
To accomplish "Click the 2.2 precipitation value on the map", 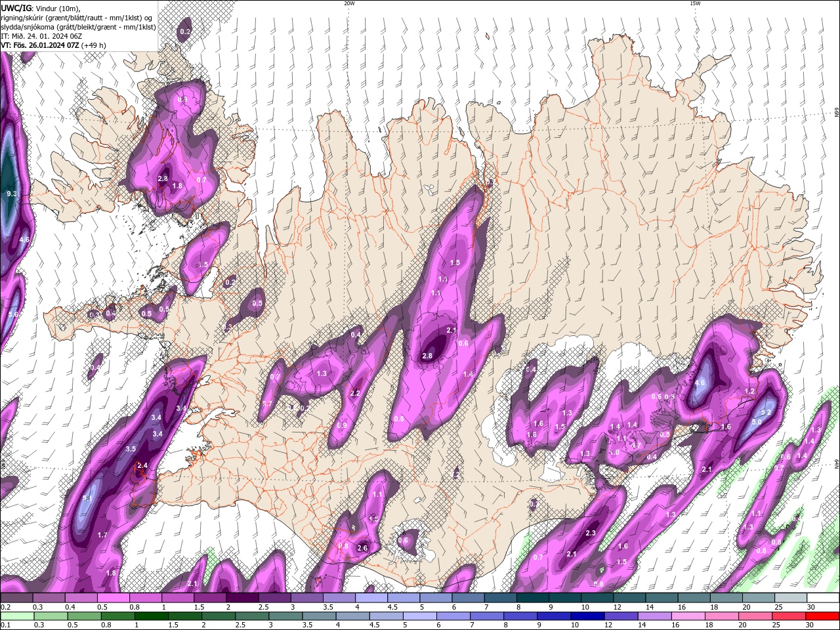I will 355,393.
